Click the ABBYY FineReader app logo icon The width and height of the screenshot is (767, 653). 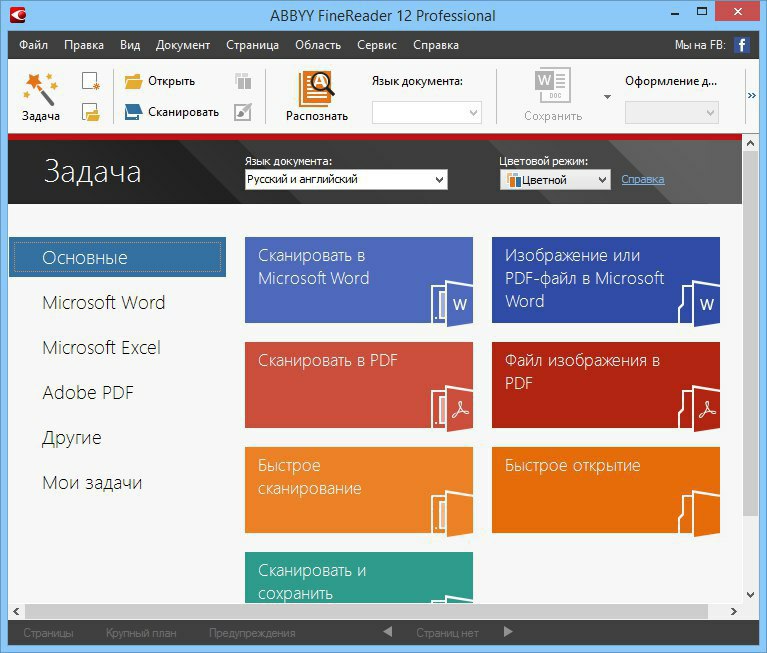(x=18, y=15)
